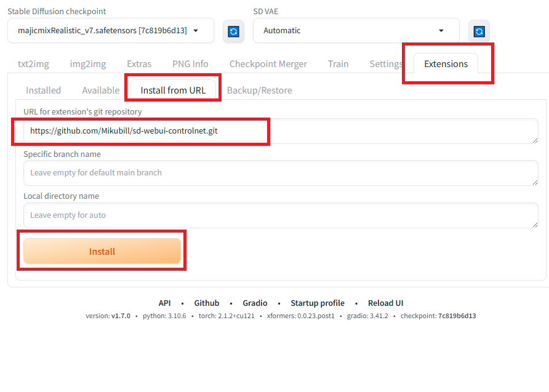Click the git repository URL field
This screenshot has height=392, width=549.
coord(281,131)
